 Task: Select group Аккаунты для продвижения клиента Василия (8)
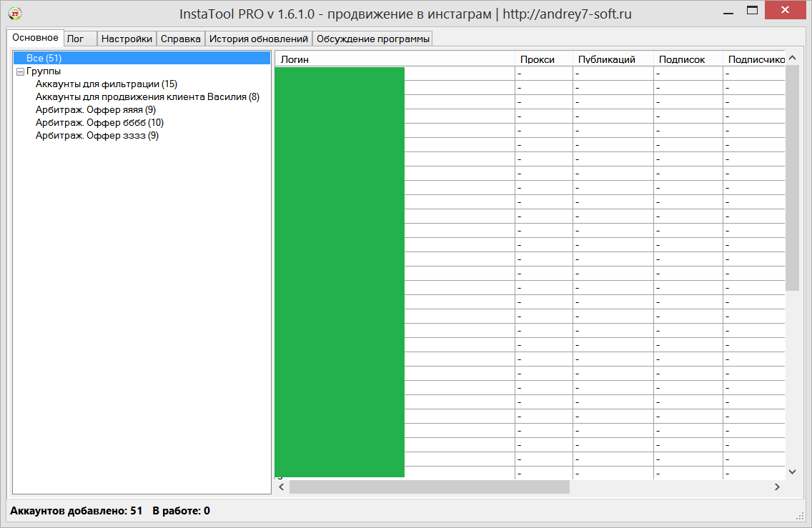[147, 96]
